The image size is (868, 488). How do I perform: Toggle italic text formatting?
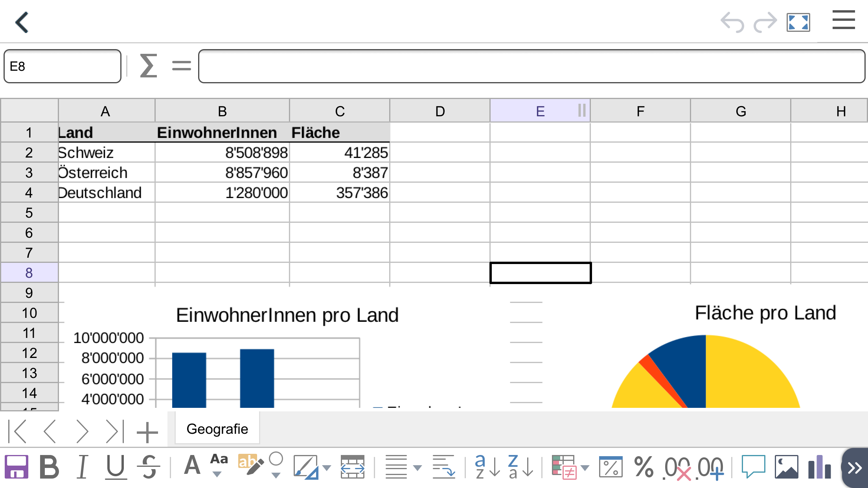[x=82, y=467]
